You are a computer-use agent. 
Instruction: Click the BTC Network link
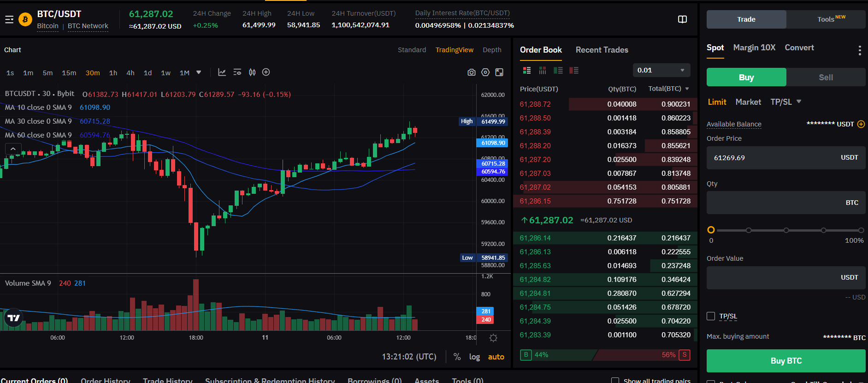(x=88, y=26)
